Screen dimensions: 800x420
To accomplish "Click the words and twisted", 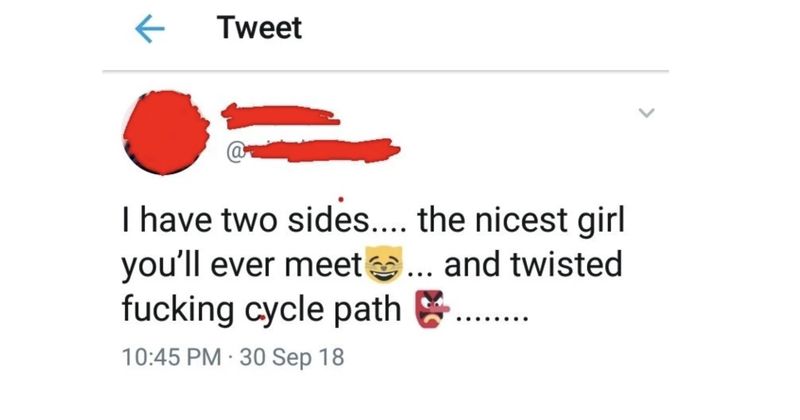I will point(533,265).
